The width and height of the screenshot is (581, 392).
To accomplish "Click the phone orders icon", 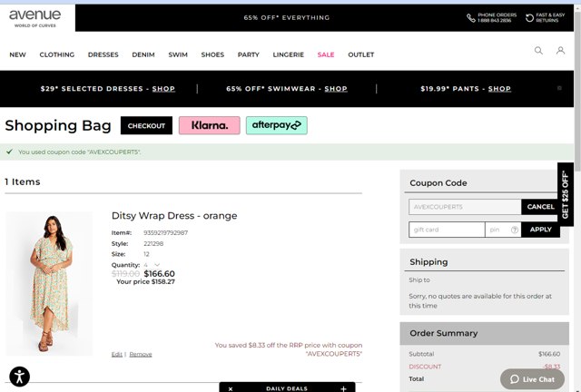I will click(x=470, y=18).
